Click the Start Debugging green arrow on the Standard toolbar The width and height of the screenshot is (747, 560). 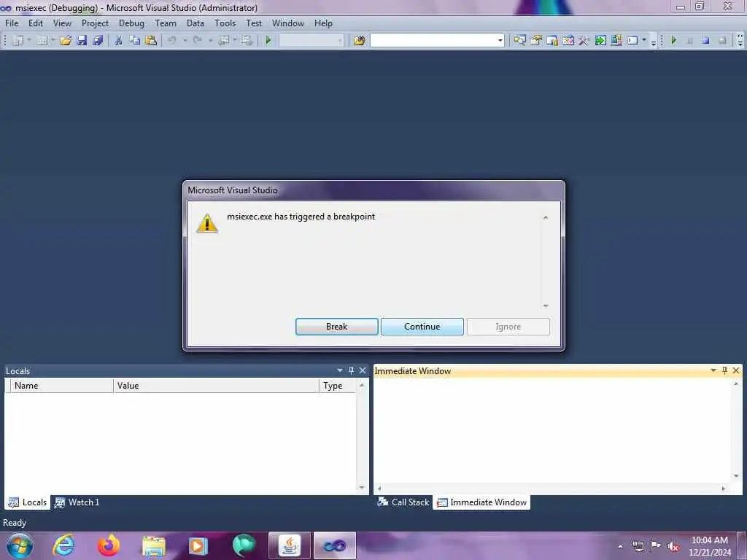pyautogui.click(x=268, y=41)
